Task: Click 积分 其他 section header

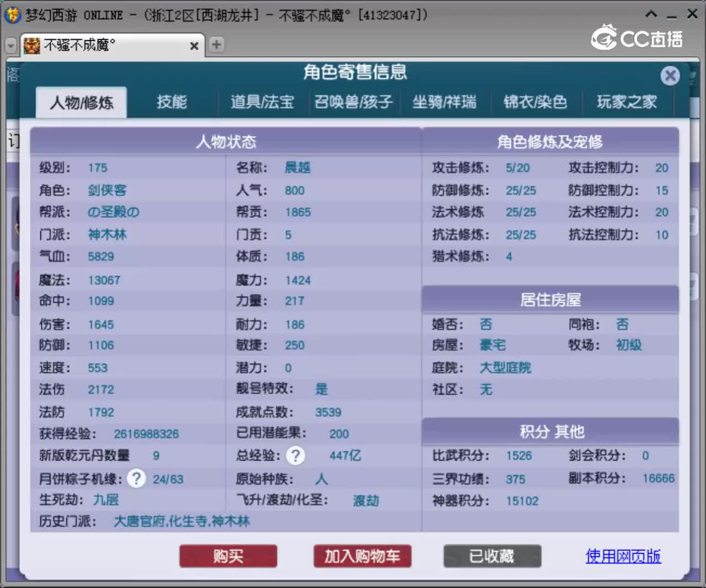Action: (550, 432)
